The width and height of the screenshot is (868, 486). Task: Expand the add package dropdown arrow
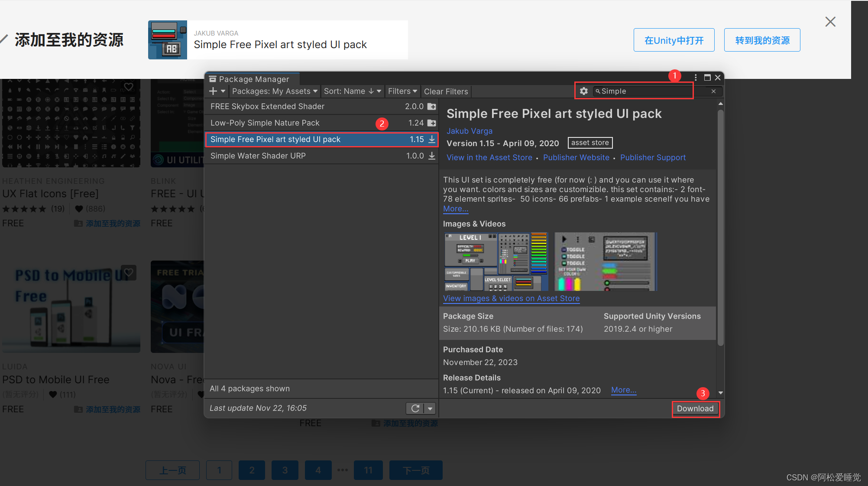(223, 91)
